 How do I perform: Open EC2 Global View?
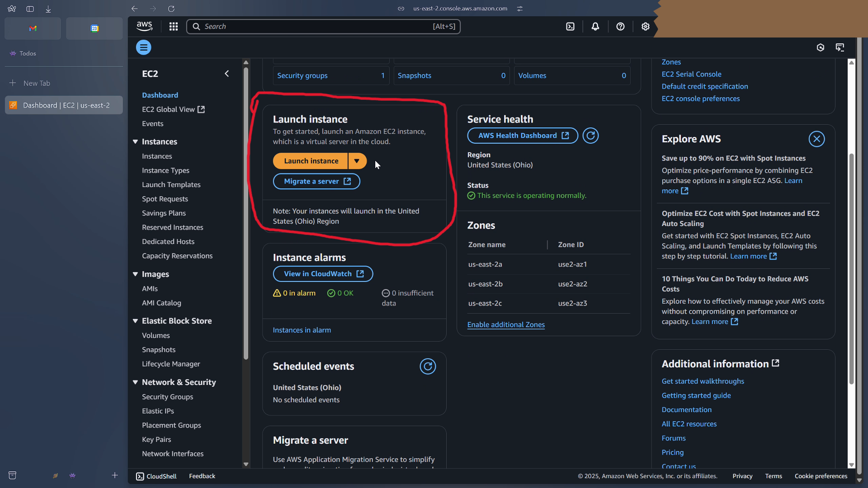(173, 109)
